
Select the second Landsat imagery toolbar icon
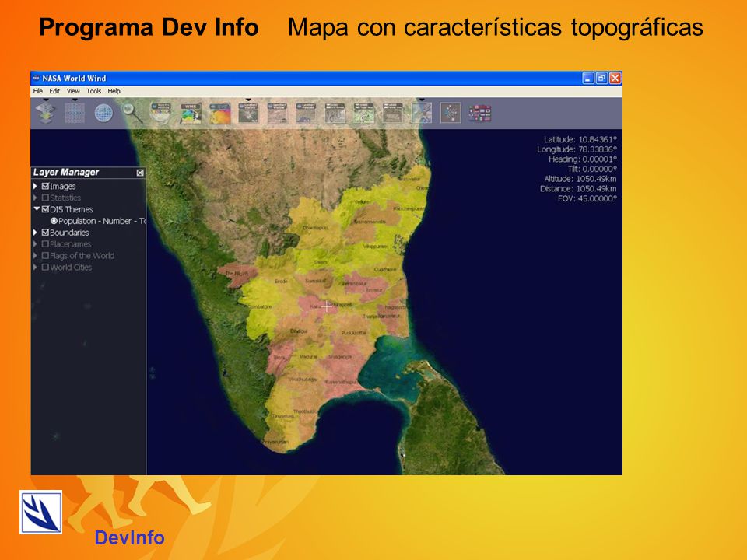coord(277,113)
